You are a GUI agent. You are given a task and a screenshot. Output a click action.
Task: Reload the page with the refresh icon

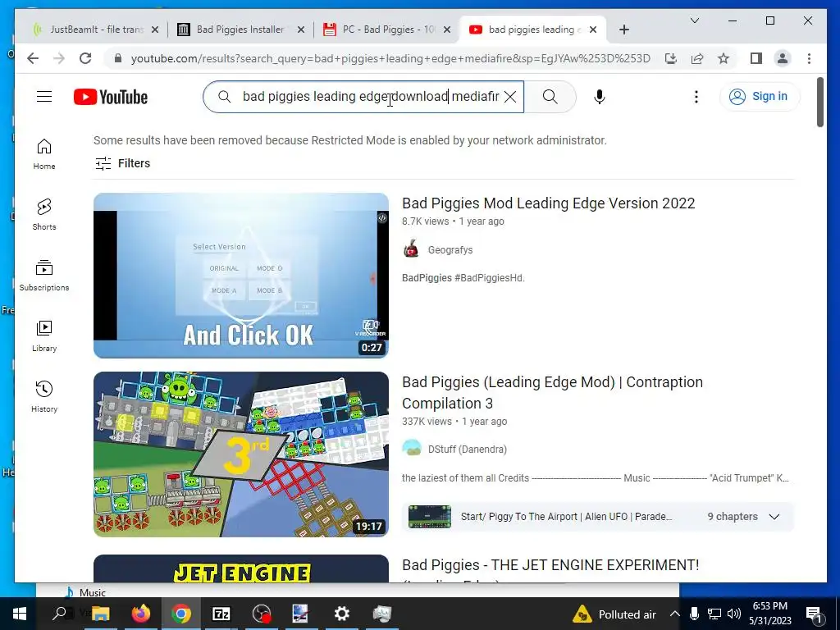pyautogui.click(x=85, y=58)
